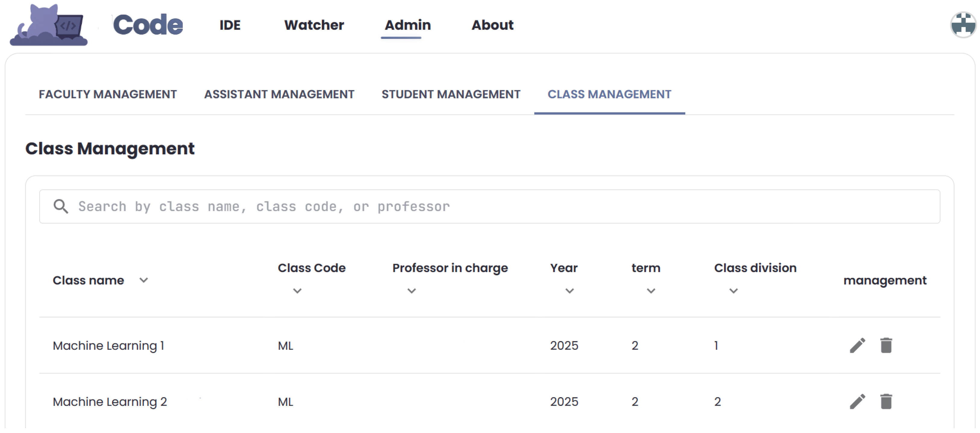Viewport: 980px width, 433px height.
Task: Sort by Class division chevron
Action: 733,291
